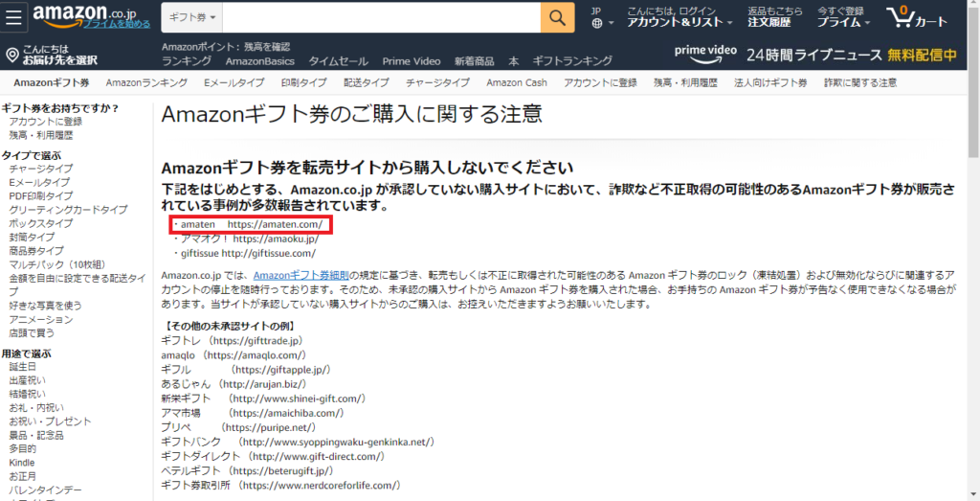This screenshot has width=980, height=501.
Task: Select the 法人向けギフト券 tab
Action: click(x=770, y=82)
